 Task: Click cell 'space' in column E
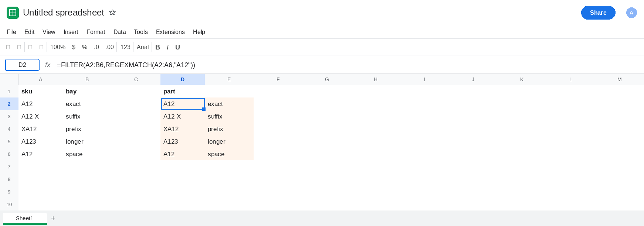coord(229,154)
